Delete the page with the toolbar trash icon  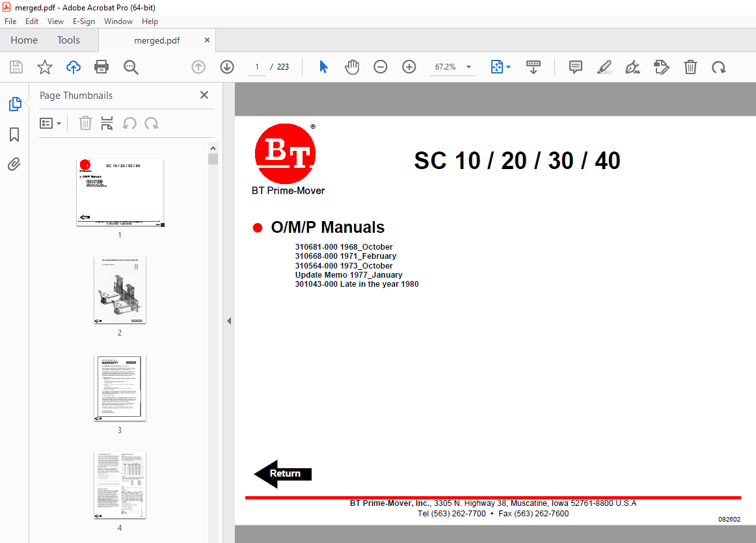coord(690,67)
